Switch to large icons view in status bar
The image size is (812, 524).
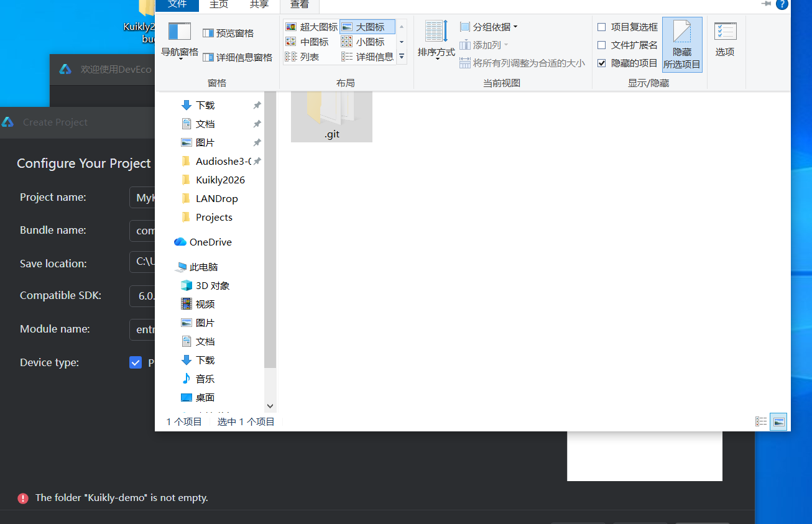778,421
